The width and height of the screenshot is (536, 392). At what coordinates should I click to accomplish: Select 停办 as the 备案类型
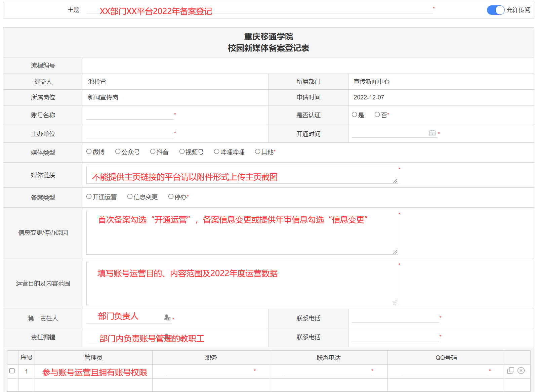tap(171, 197)
